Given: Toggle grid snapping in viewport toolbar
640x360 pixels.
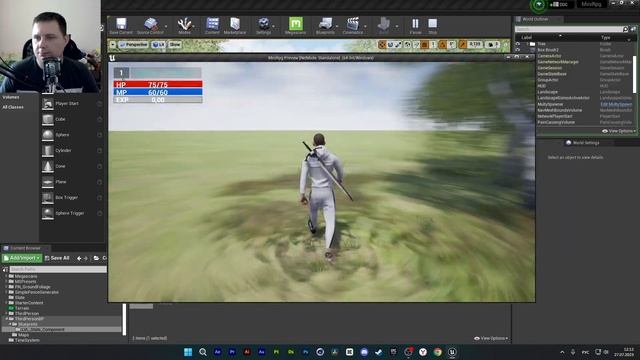Looking at the screenshot, I should coord(424,44).
